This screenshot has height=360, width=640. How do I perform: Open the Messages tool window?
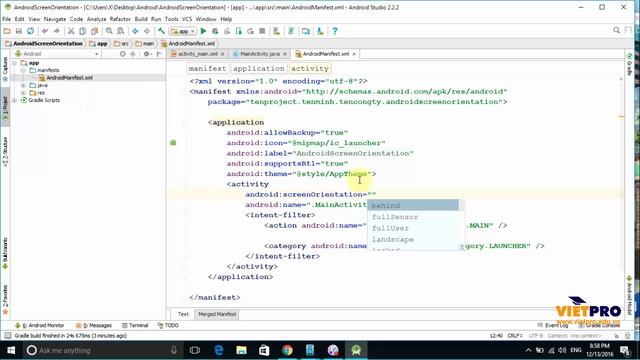pos(94,325)
